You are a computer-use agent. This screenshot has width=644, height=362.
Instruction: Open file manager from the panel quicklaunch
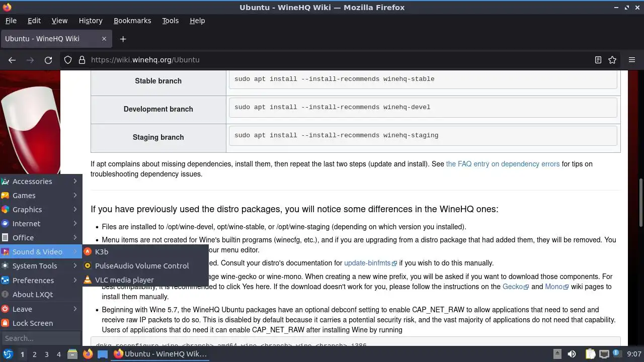coord(72,354)
